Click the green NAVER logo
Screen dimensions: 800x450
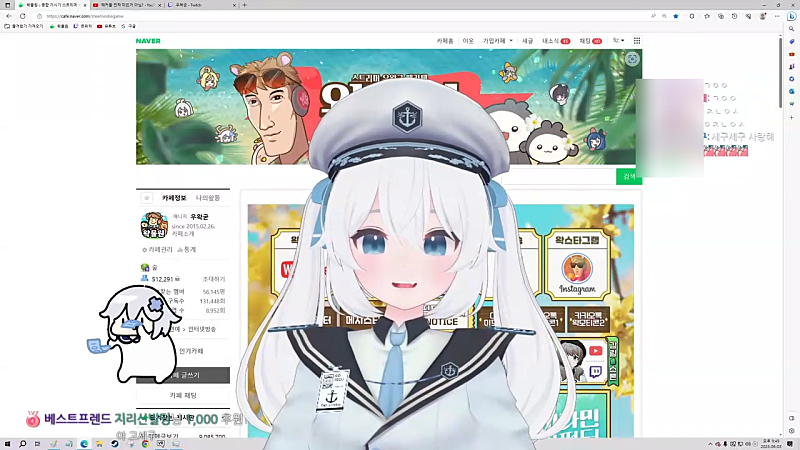click(148, 41)
